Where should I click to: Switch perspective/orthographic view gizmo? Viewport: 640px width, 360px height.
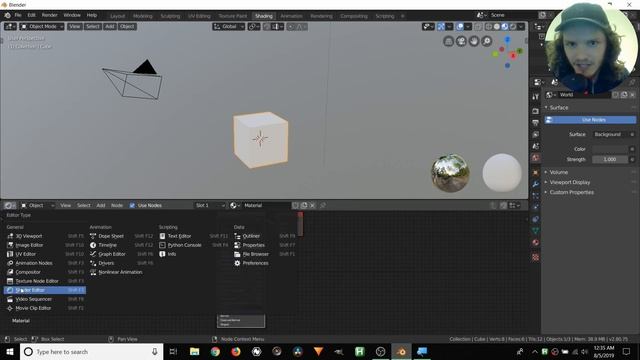449,41
